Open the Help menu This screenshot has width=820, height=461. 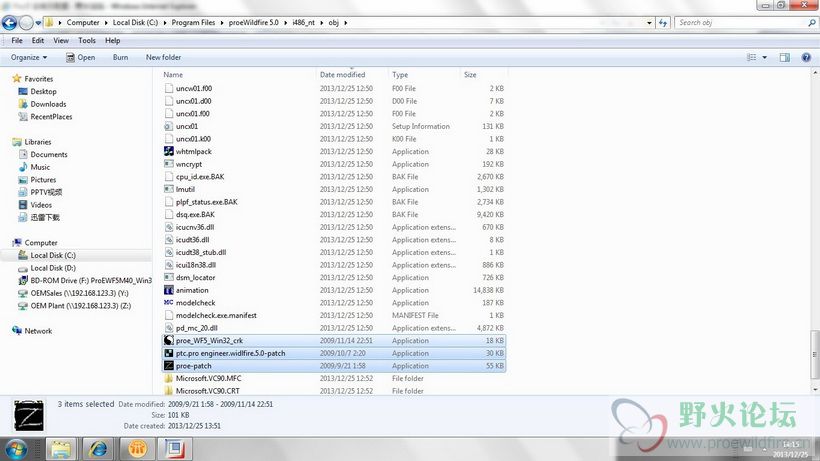(112, 40)
